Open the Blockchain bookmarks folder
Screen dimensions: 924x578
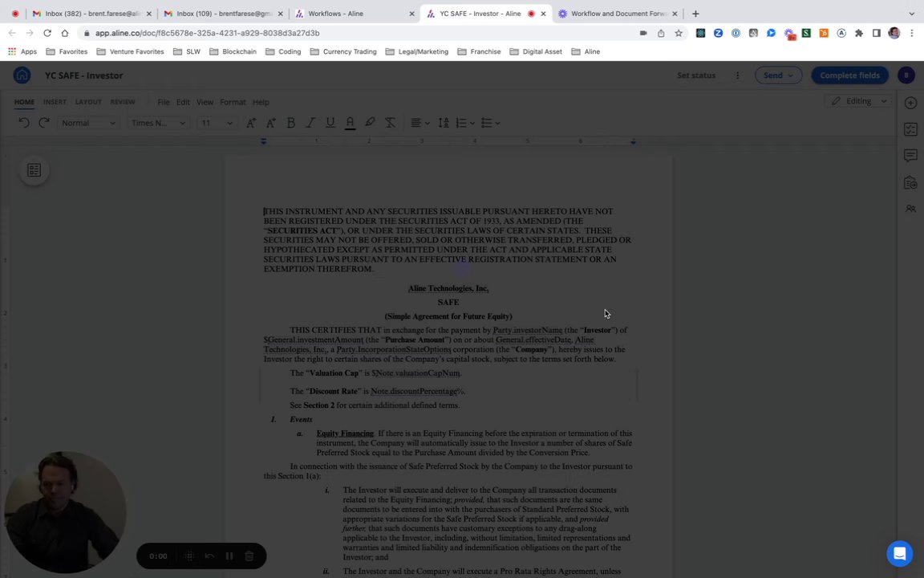(233, 52)
